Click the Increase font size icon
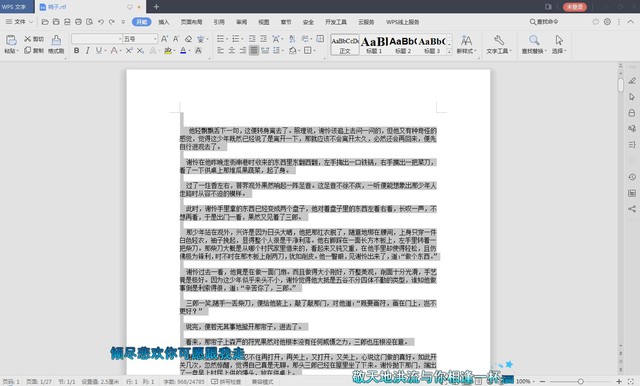The image size is (640, 386). point(164,39)
